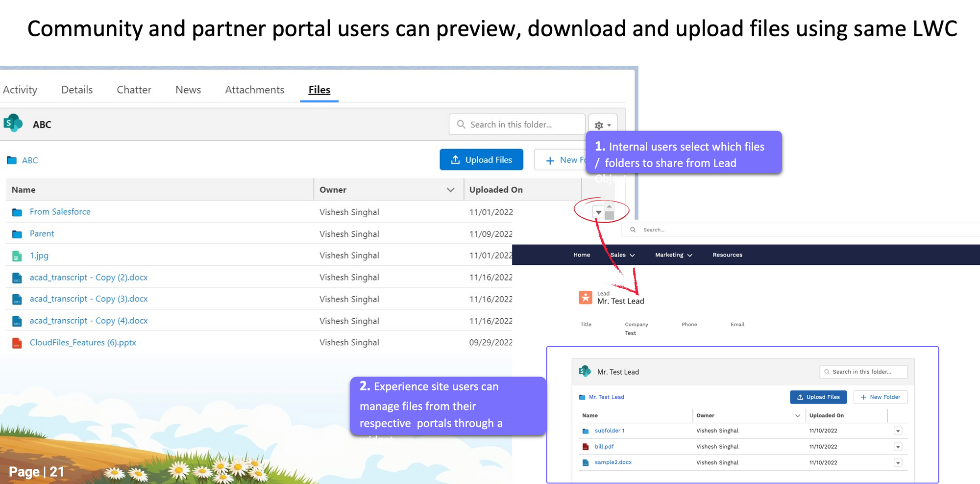Open the Parent folder link
The image size is (980, 484).
[42, 234]
